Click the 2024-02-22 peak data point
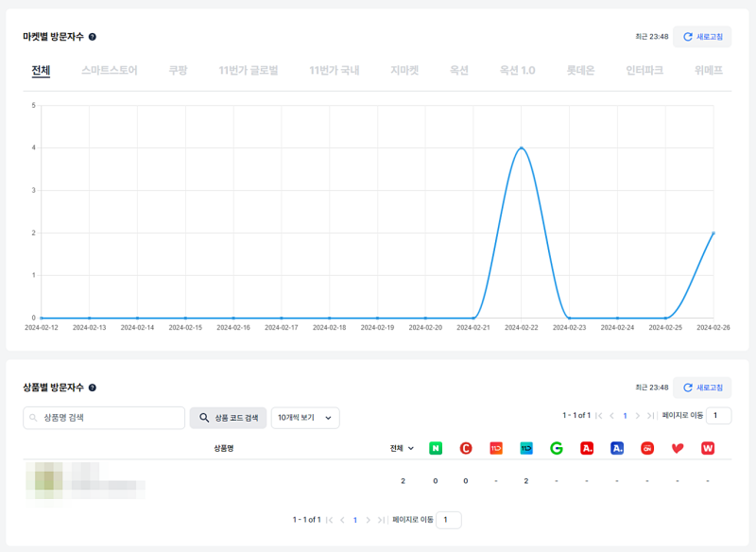The image size is (756, 552). pyautogui.click(x=522, y=147)
